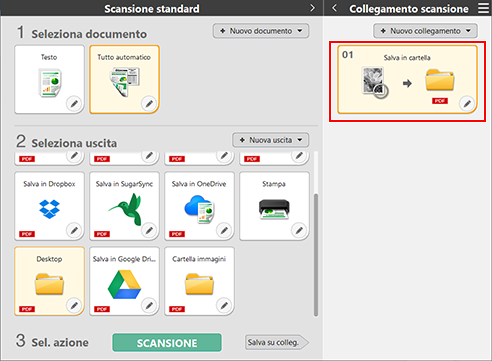492x361 pixels.
Task: Select the Cartella immagini folder output
Action: click(x=199, y=281)
